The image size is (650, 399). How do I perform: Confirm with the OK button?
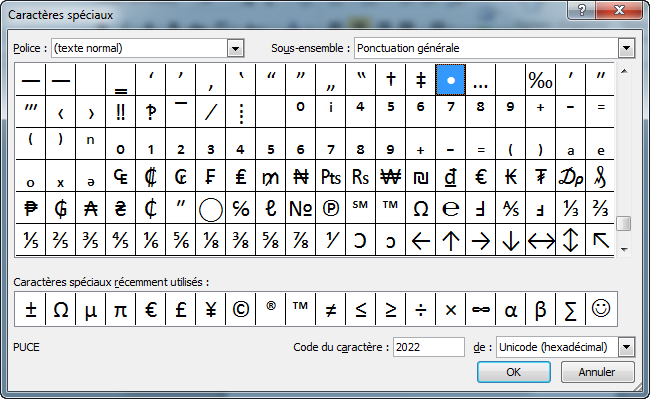click(x=514, y=372)
